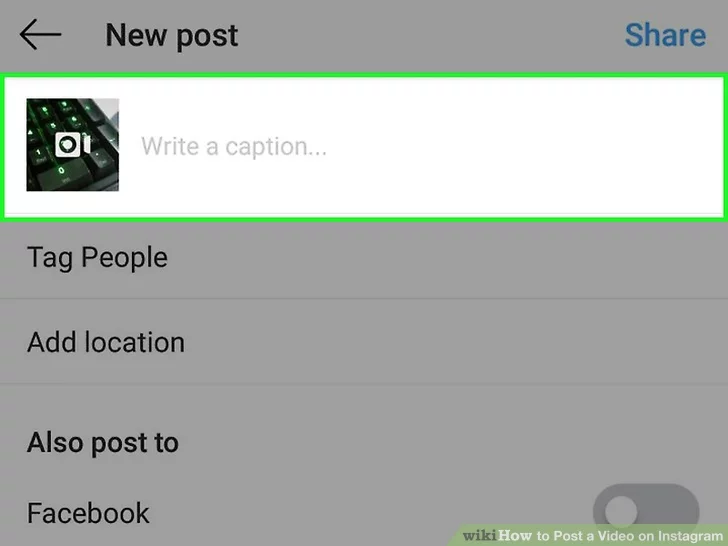Open the keyboard video thumbnail preview

[x=72, y=144]
